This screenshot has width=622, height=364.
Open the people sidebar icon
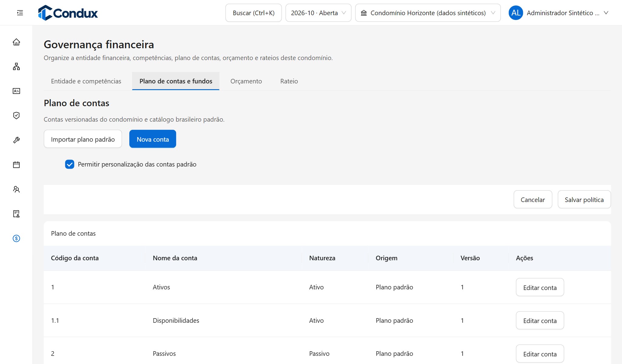coord(16,189)
